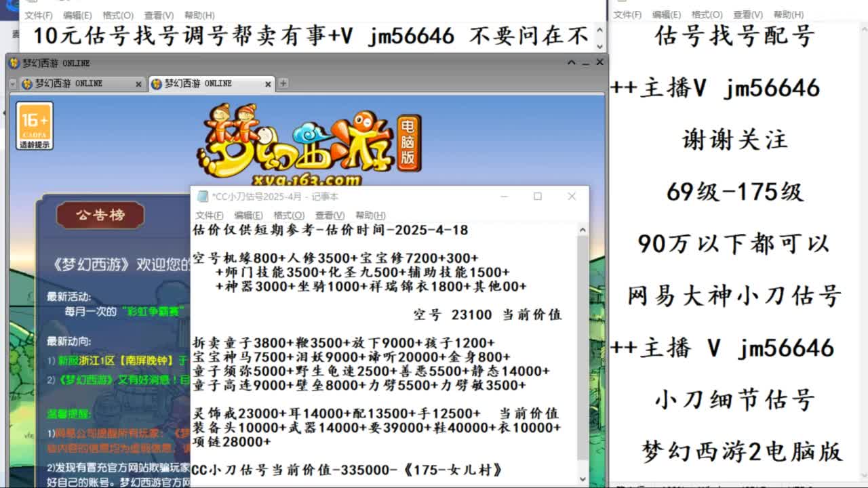Screen dimensions: 868x488
Task: Click the text 小刀细节估号 in right Notepad
Action: click(735, 399)
